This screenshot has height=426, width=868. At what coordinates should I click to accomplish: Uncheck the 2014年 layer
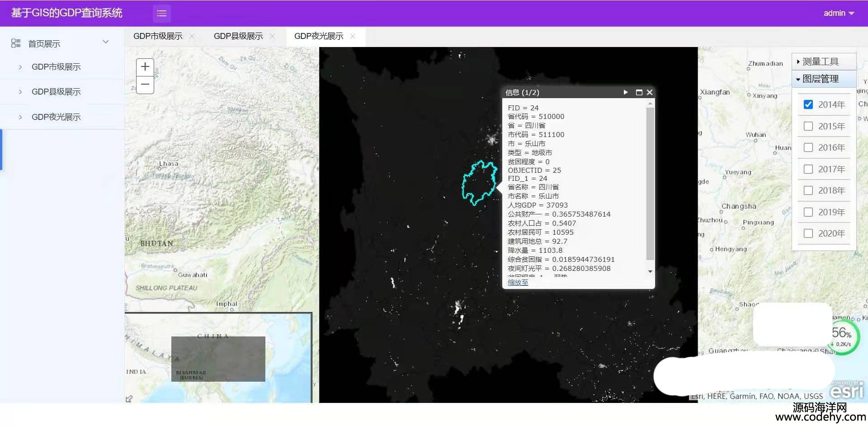point(808,104)
